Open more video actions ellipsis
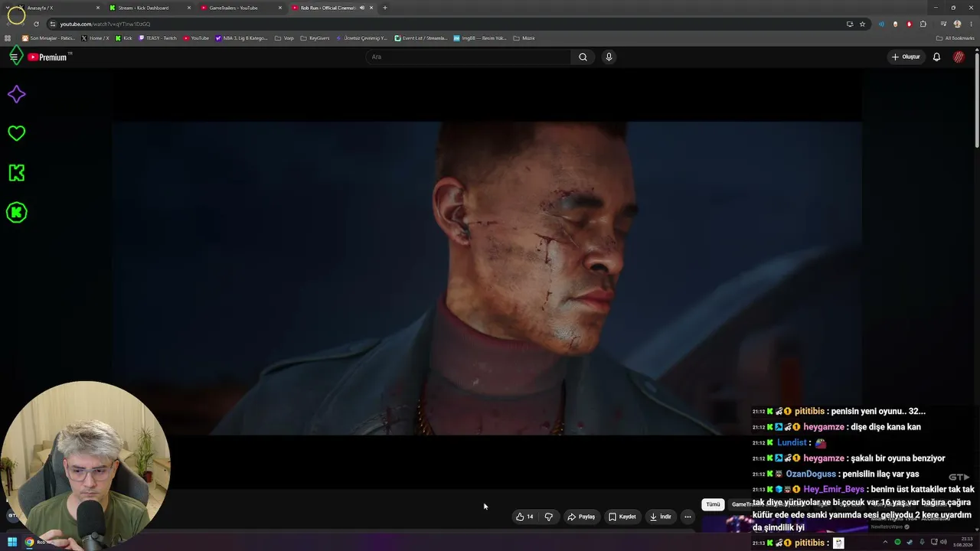The width and height of the screenshot is (980, 551). [x=688, y=517]
